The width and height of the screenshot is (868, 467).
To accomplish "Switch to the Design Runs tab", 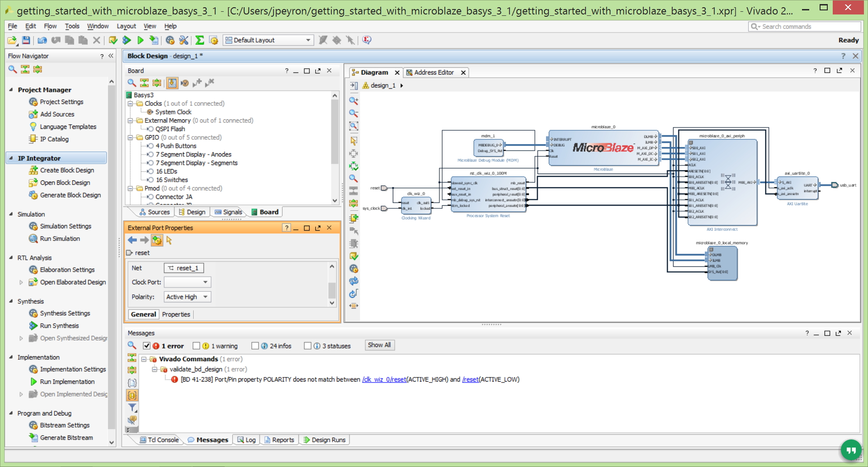I will (x=325, y=440).
